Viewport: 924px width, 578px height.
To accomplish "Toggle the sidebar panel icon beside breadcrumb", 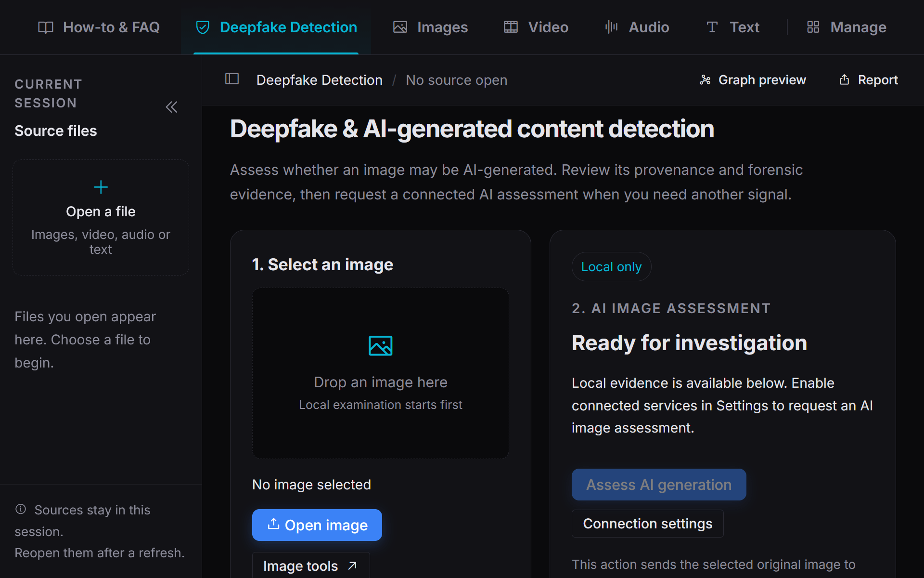I will click(x=232, y=79).
